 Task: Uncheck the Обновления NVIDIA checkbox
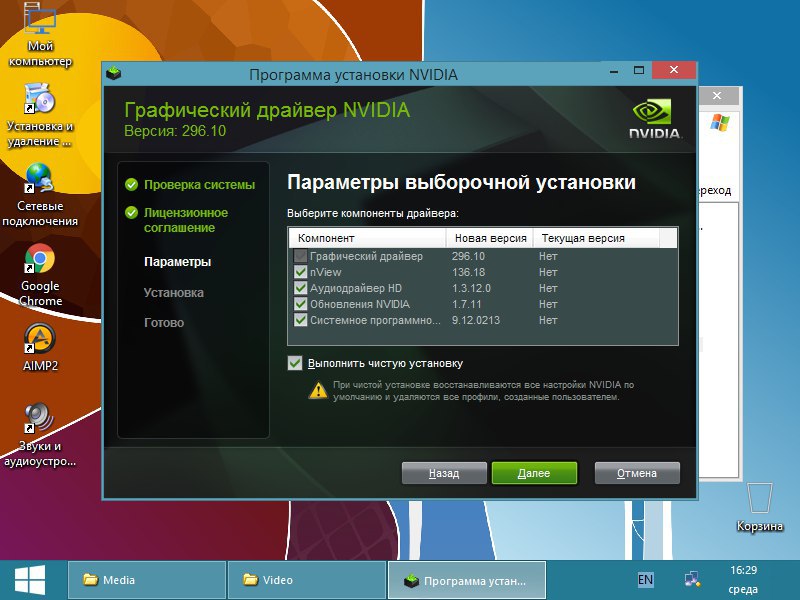coord(301,304)
